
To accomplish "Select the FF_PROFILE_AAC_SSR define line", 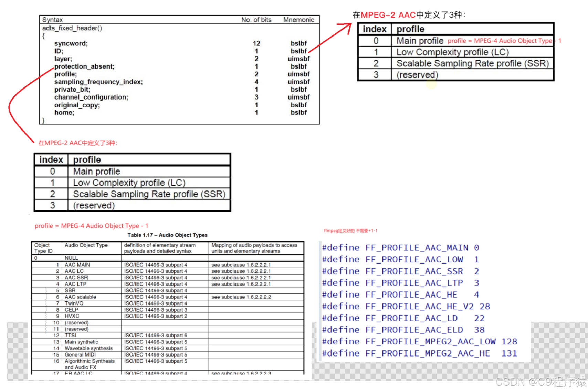I will point(400,271).
